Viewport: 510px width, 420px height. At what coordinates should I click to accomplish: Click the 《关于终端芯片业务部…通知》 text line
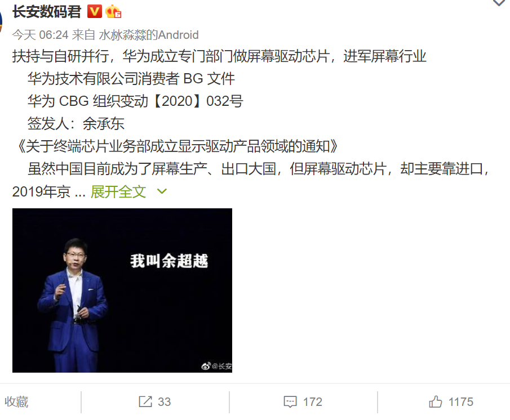[176, 146]
